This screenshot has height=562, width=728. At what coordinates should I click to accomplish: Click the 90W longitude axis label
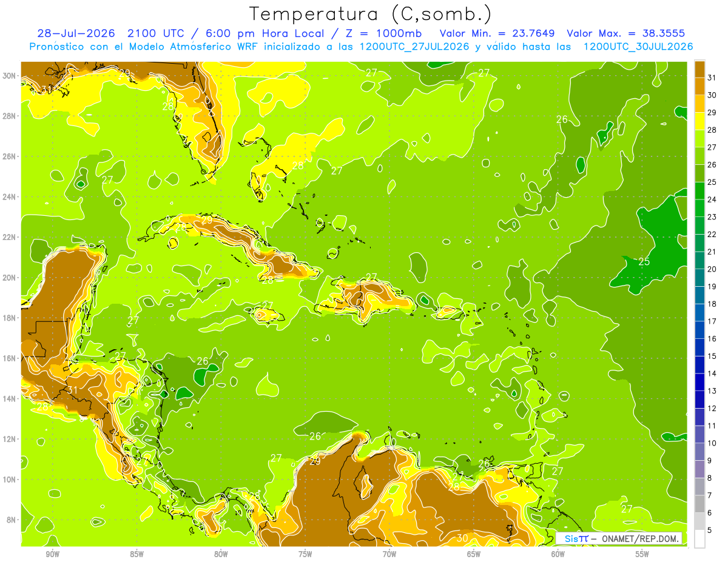[x=52, y=554]
